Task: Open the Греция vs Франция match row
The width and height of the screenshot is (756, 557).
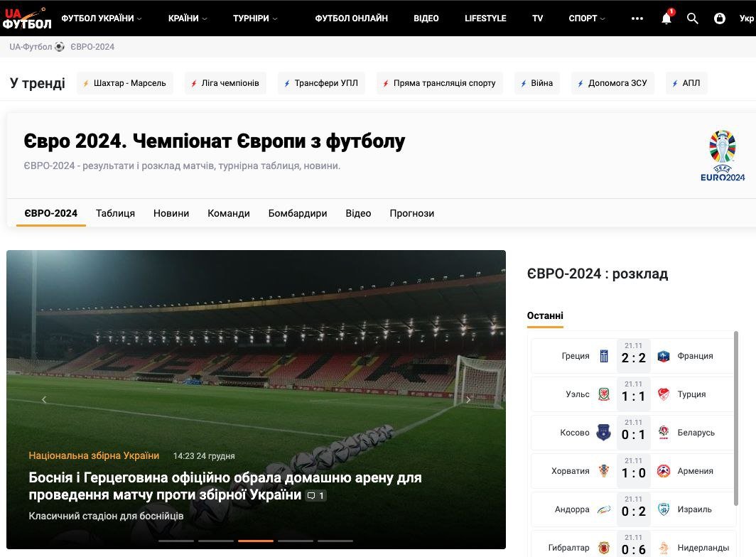Action: pos(632,356)
